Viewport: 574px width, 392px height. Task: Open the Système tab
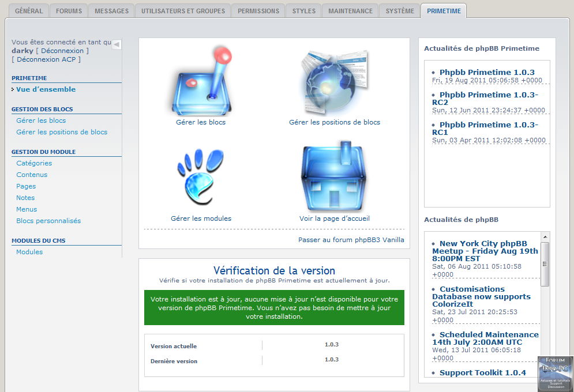[x=400, y=11]
